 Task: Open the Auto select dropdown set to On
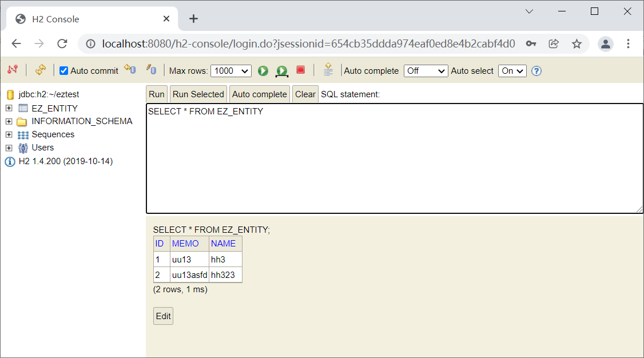512,70
